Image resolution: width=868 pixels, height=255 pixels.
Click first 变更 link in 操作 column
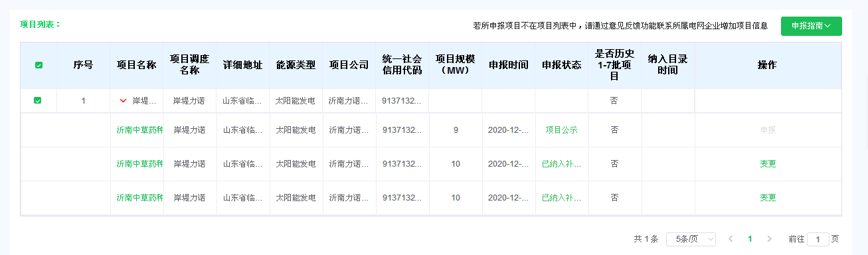(768, 164)
